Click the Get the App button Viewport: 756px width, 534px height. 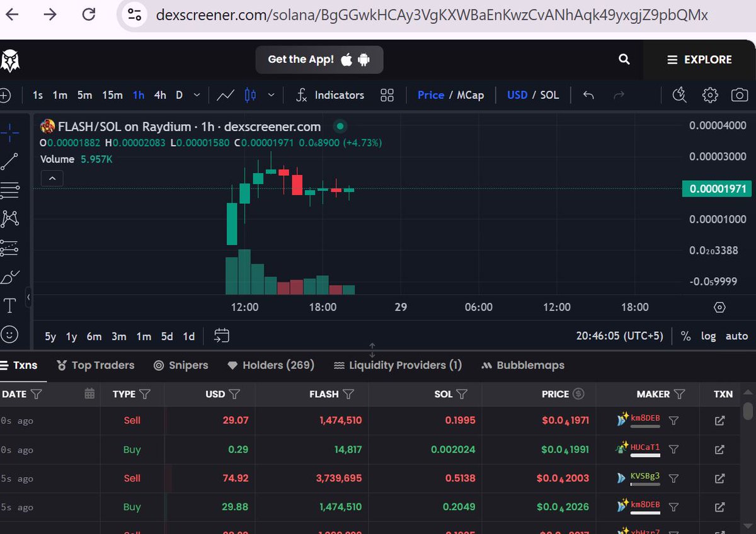[319, 60]
